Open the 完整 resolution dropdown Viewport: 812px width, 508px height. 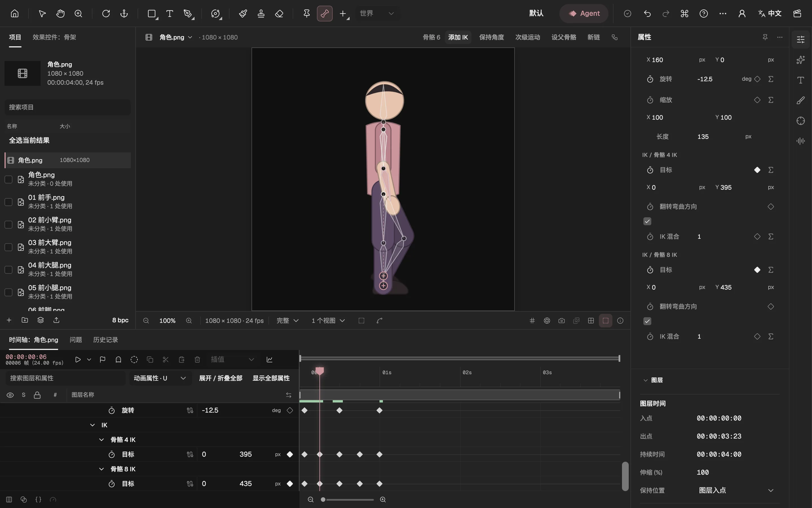[287, 321]
